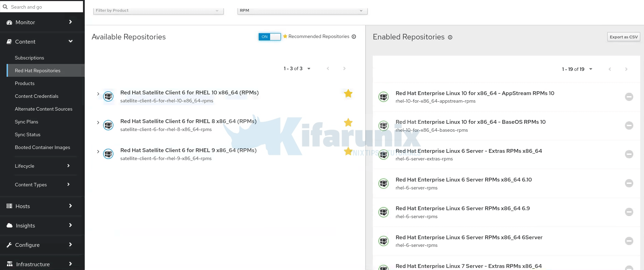Go to previous page of available repositories
This screenshot has height=270, width=644.
click(x=328, y=68)
